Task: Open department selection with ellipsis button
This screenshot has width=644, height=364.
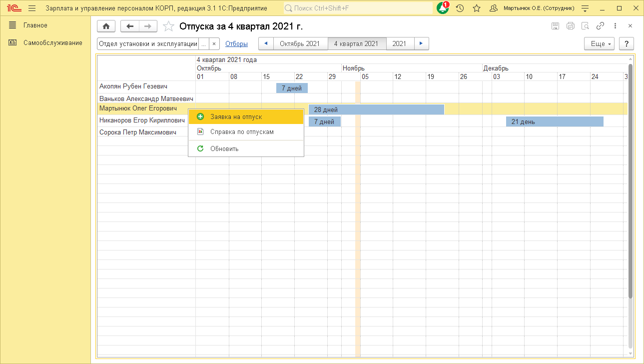Action: pos(203,43)
